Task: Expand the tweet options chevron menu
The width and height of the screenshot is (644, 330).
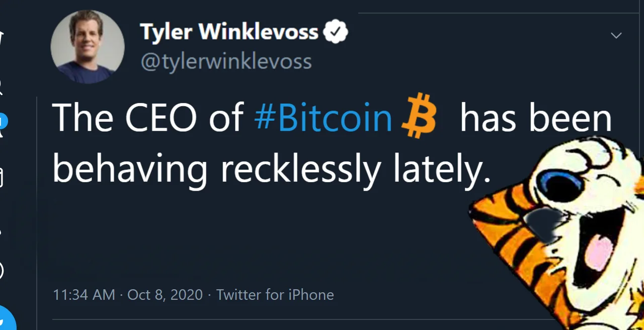Action: point(616,35)
